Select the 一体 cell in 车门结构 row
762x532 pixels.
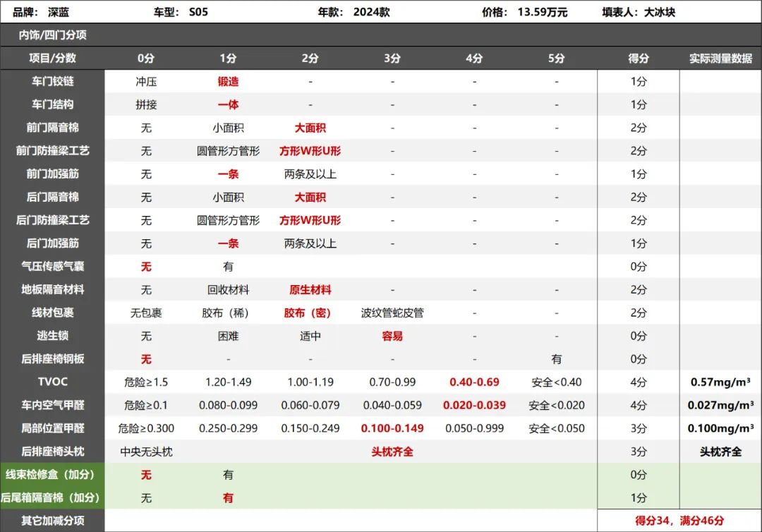[227, 104]
